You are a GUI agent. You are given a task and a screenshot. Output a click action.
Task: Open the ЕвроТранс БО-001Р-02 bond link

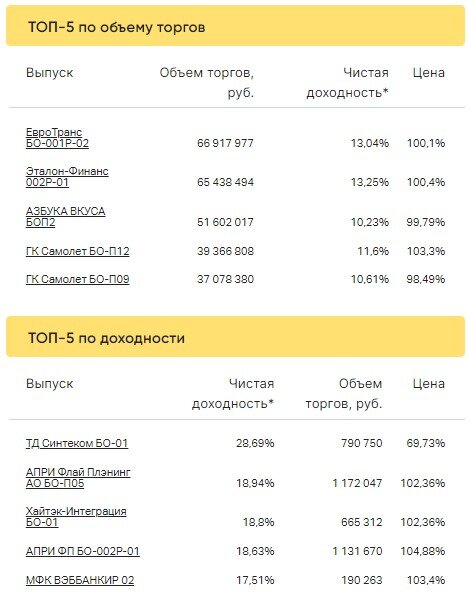click(x=57, y=138)
